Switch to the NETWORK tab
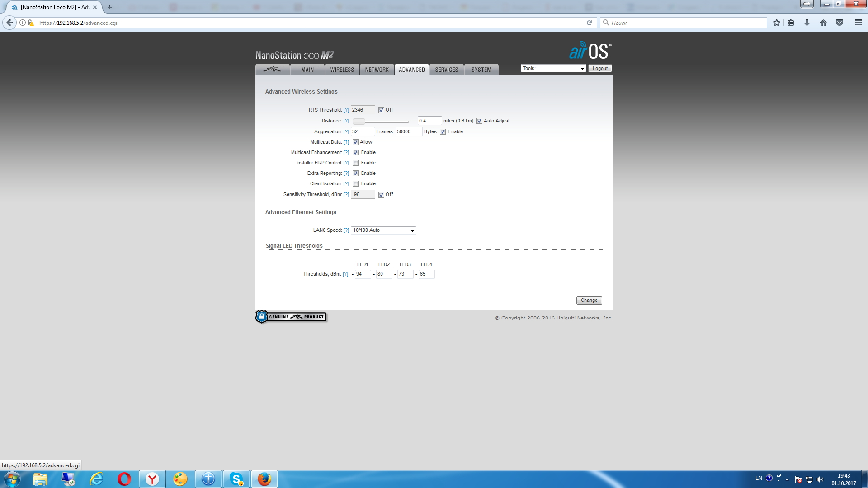868x488 pixels. pyautogui.click(x=377, y=70)
